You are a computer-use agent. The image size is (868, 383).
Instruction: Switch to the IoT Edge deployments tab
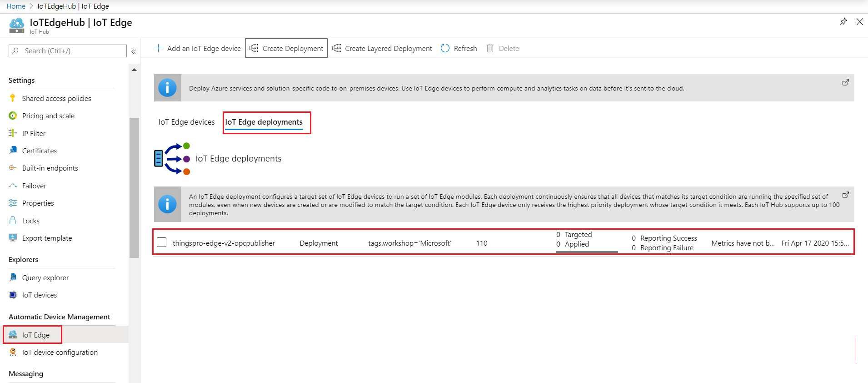tap(264, 122)
